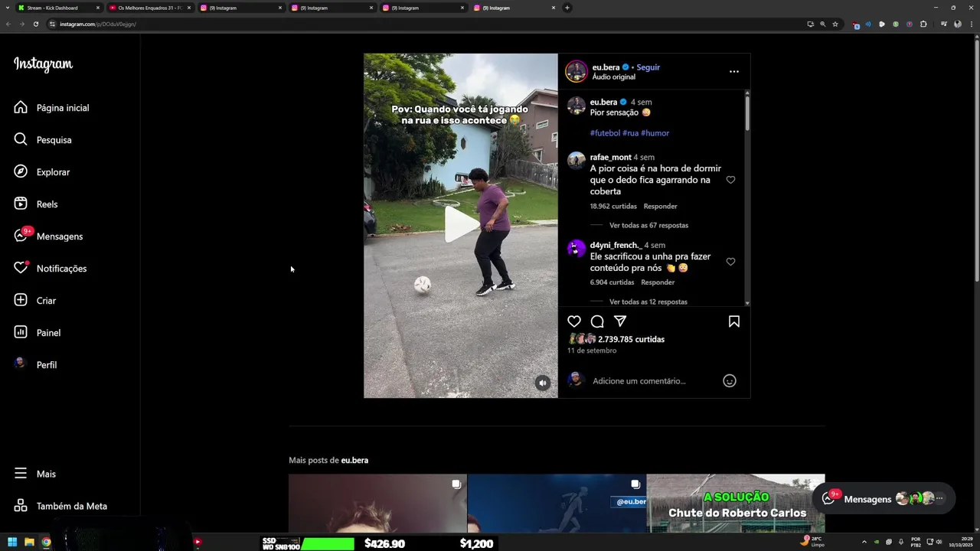Open the floating Mensagens panel
The width and height of the screenshot is (980, 551).
(x=884, y=499)
